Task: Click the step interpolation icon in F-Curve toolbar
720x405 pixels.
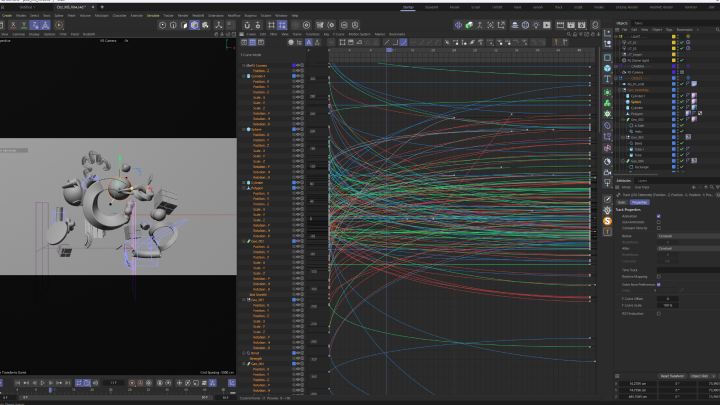Action: (x=395, y=42)
